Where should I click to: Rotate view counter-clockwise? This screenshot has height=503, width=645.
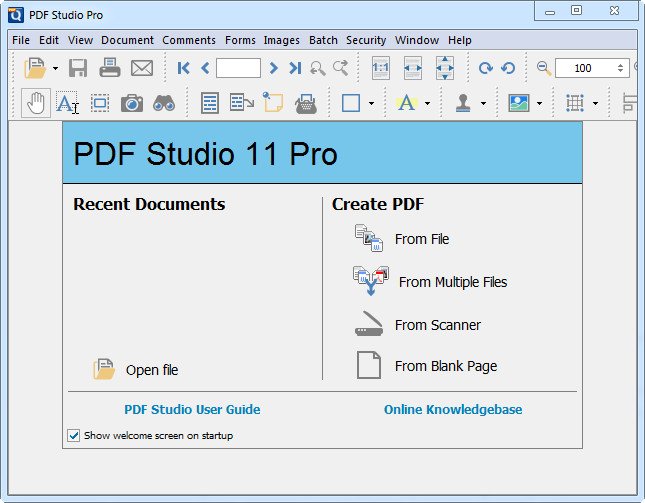coord(508,68)
